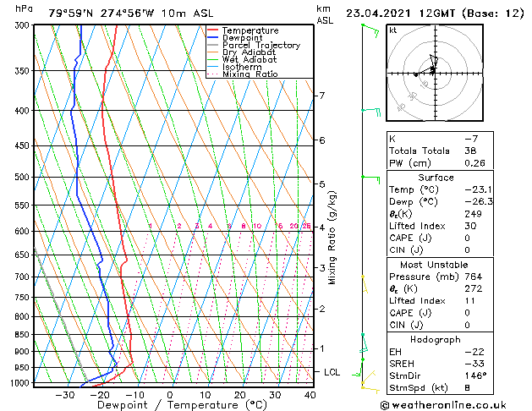Click the wind barb at 500 hPa
The height and width of the screenshot is (411, 532).
(x=369, y=177)
